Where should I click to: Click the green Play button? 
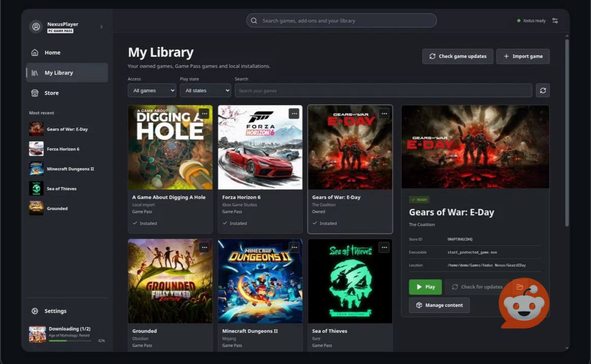tap(425, 287)
